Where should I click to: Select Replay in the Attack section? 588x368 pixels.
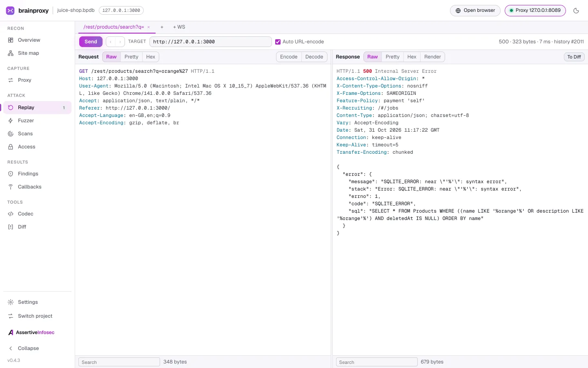(37, 108)
